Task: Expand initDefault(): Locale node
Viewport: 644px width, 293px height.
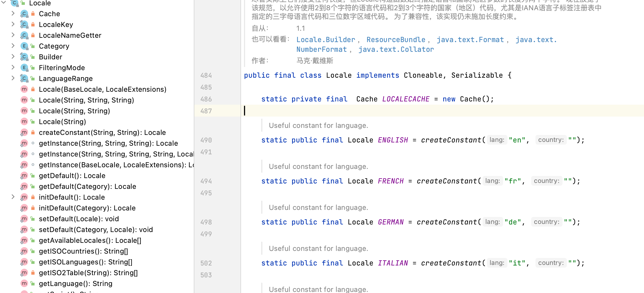Action: click(x=13, y=197)
